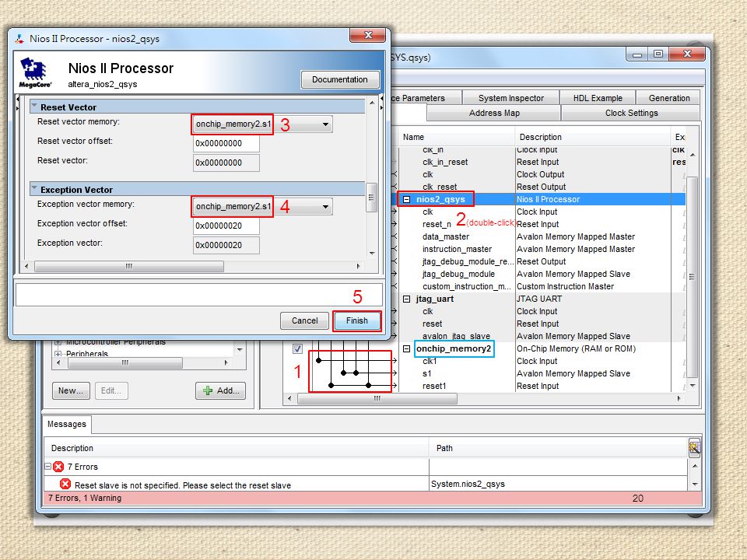Image resolution: width=747 pixels, height=560 pixels.
Task: Select the instruction_master interface row
Action: pyautogui.click(x=542, y=249)
